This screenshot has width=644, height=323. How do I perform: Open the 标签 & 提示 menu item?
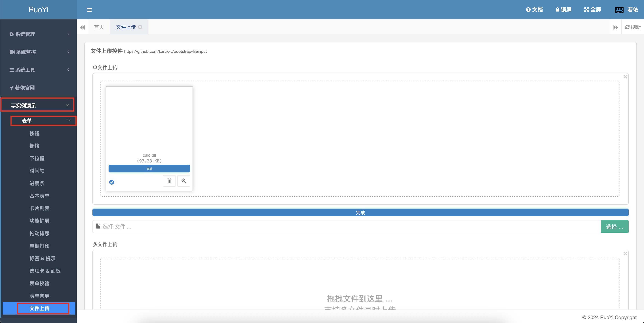[43, 258]
